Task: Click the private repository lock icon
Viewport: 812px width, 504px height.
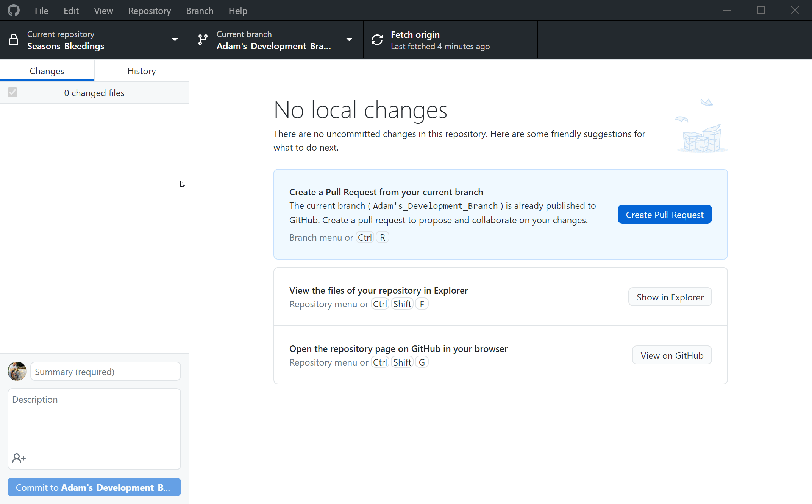Action: pos(14,40)
